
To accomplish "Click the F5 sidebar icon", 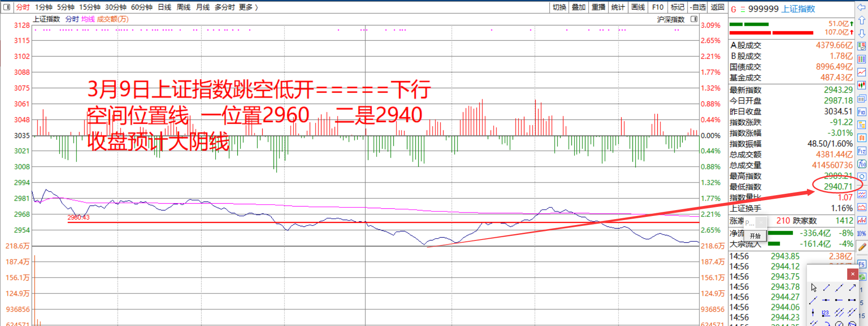I will (862, 264).
